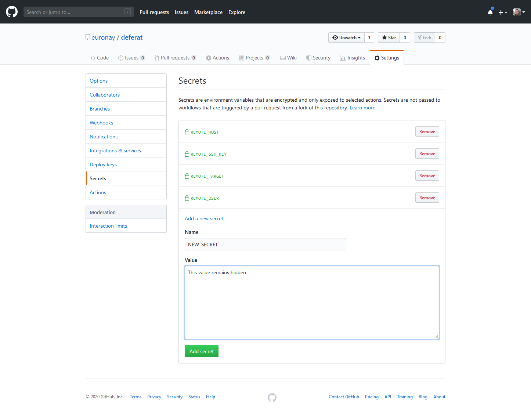
Task: Click the watchers count 1
Action: pyautogui.click(x=369, y=37)
